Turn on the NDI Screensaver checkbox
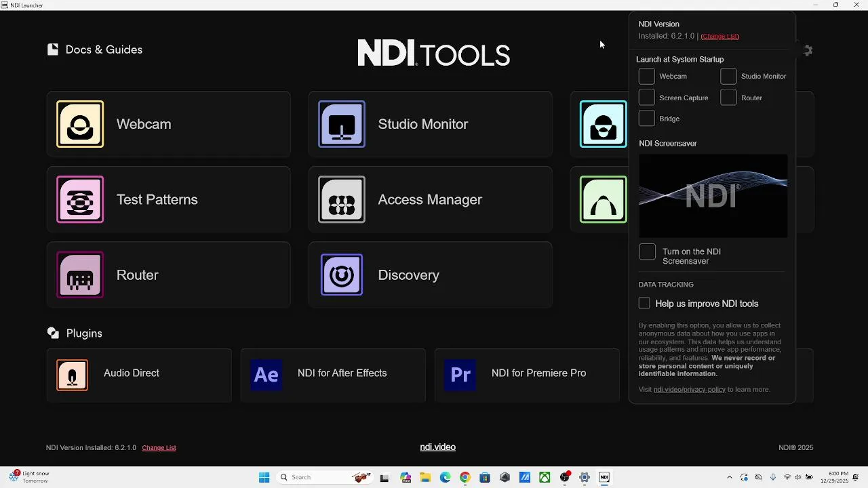The image size is (868, 488). pyautogui.click(x=648, y=252)
